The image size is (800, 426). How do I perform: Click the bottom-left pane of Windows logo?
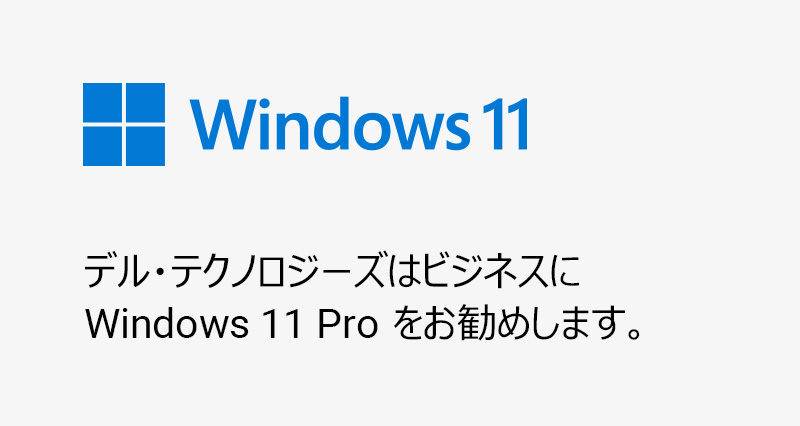point(103,146)
